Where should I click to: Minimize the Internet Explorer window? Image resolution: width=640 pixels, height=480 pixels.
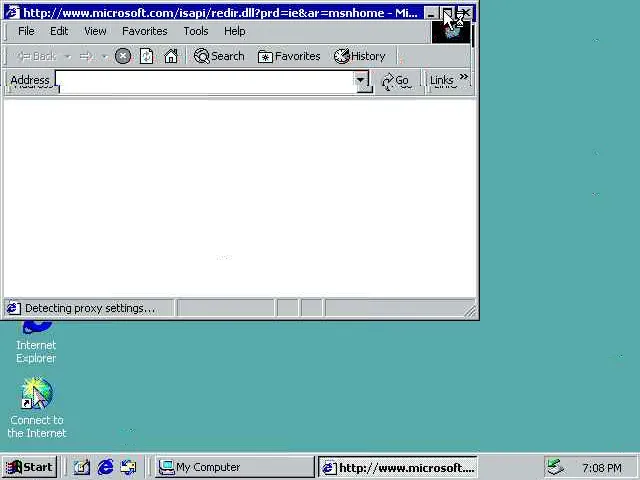[x=431, y=13]
